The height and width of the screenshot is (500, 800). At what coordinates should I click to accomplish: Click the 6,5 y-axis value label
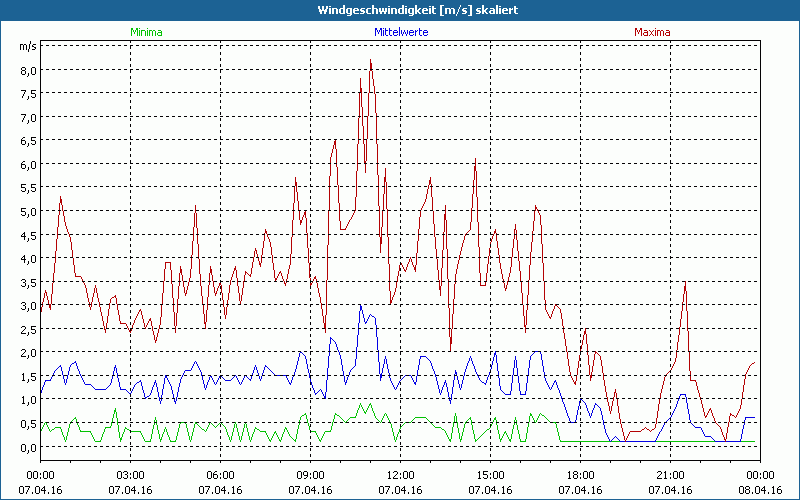tap(26, 141)
